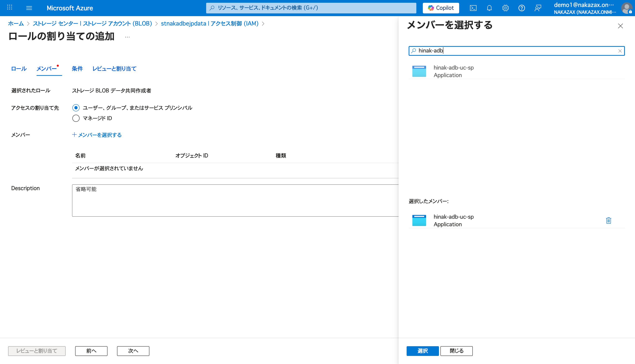This screenshot has width=635, height=364.
Task: Open portal settings gear icon
Action: click(505, 8)
